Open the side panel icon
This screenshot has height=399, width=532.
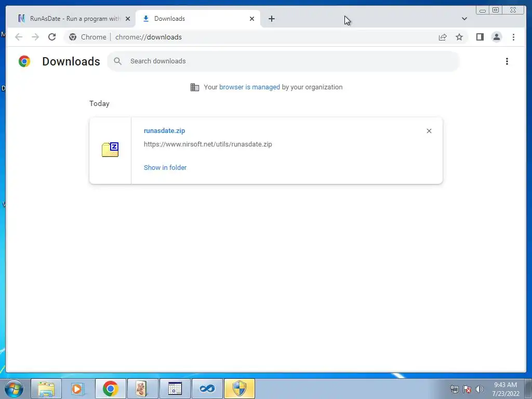coord(480,37)
